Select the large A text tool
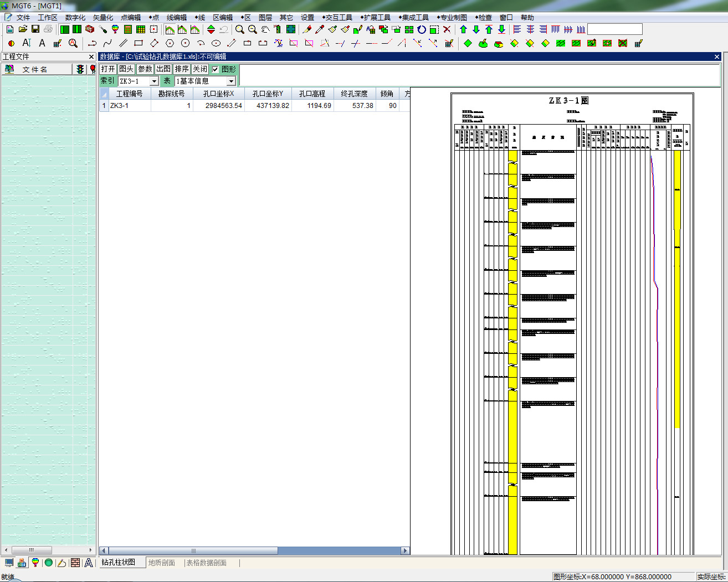This screenshot has height=582, width=728. (42, 43)
